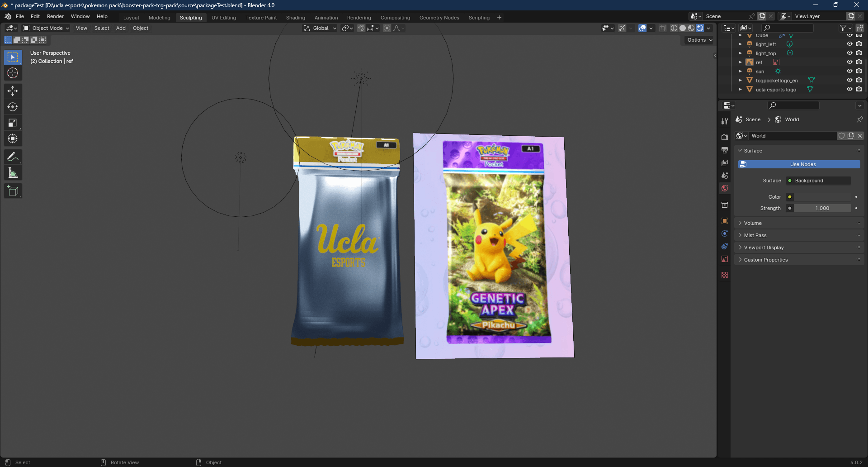Toggle proportional editing
Viewport: 868px width, 467px height.
pyautogui.click(x=387, y=28)
